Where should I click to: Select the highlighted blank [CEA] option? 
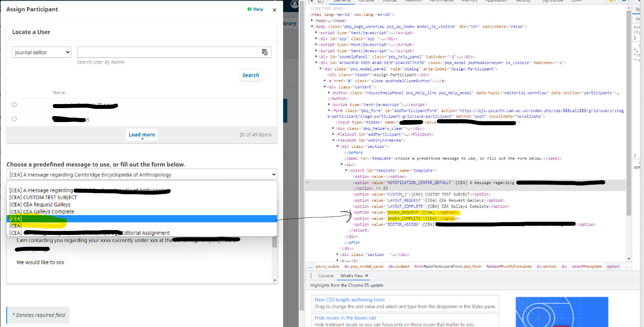pyautogui.click(x=142, y=219)
